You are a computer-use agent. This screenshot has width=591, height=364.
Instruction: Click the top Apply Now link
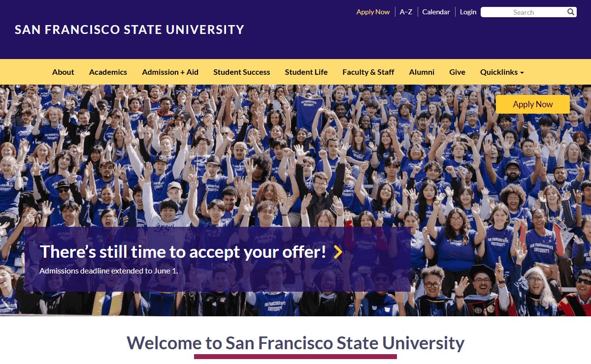(x=373, y=12)
